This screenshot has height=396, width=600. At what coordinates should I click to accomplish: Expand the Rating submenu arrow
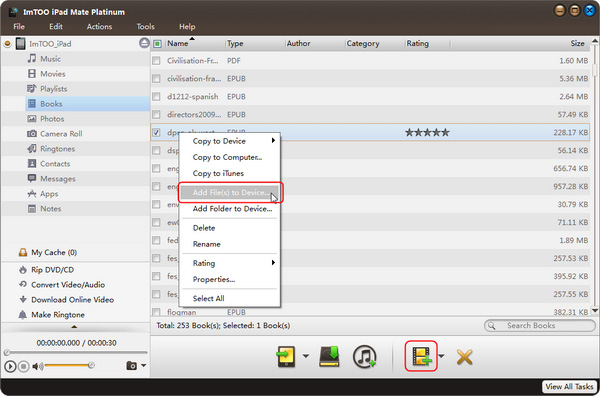273,262
